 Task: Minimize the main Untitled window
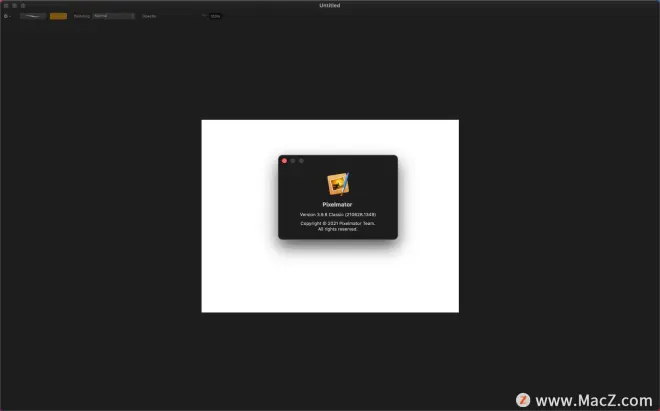point(14,5)
